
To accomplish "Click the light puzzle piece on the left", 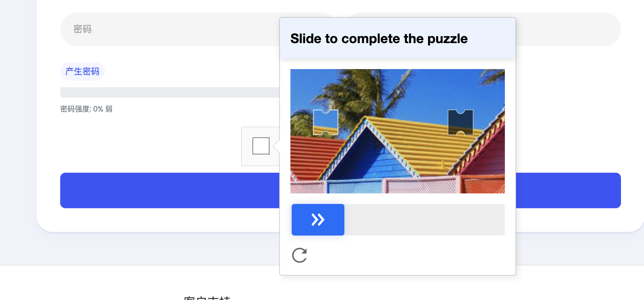I will [325, 122].
